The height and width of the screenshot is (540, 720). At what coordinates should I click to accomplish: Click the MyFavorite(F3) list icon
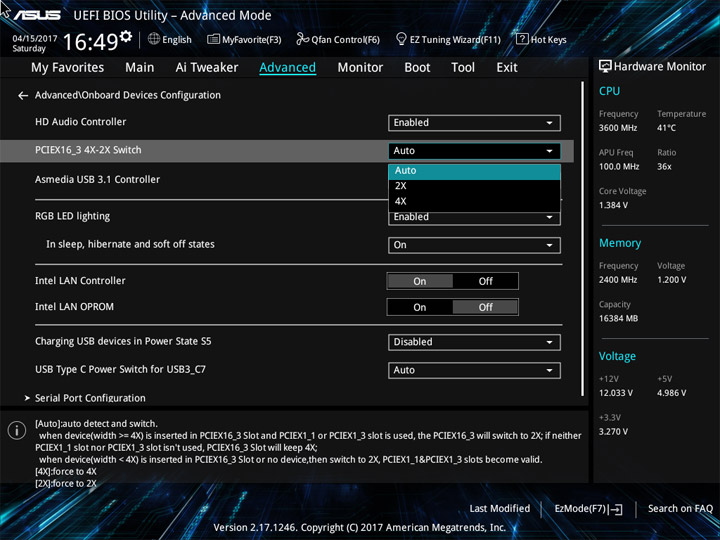[x=213, y=39]
